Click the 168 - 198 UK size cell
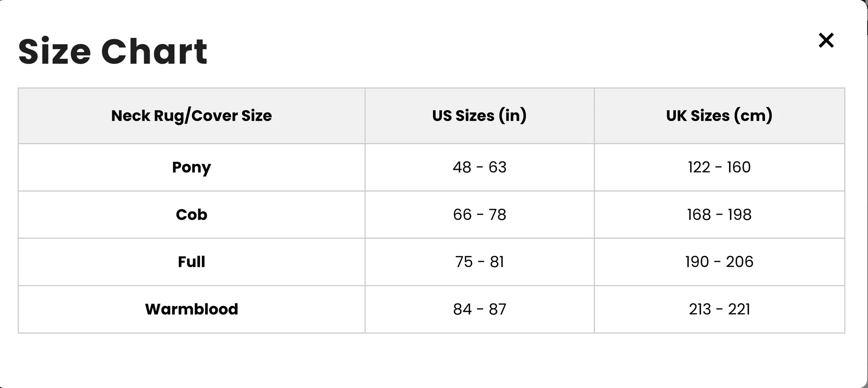 (x=719, y=215)
